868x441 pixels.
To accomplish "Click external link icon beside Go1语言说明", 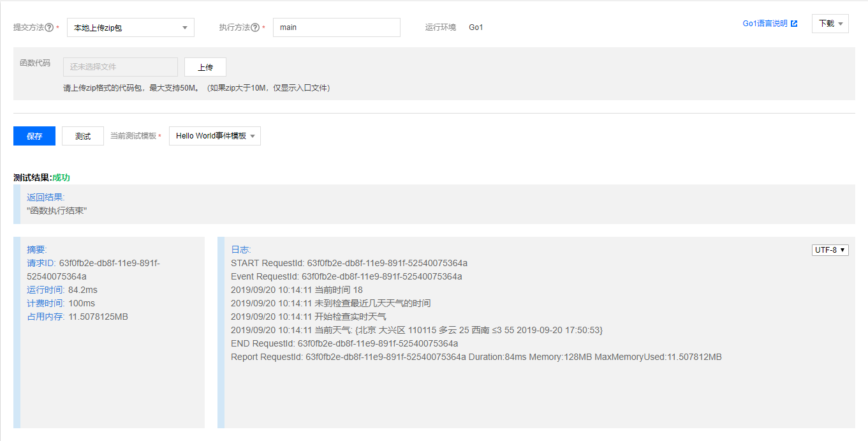I will click(794, 24).
